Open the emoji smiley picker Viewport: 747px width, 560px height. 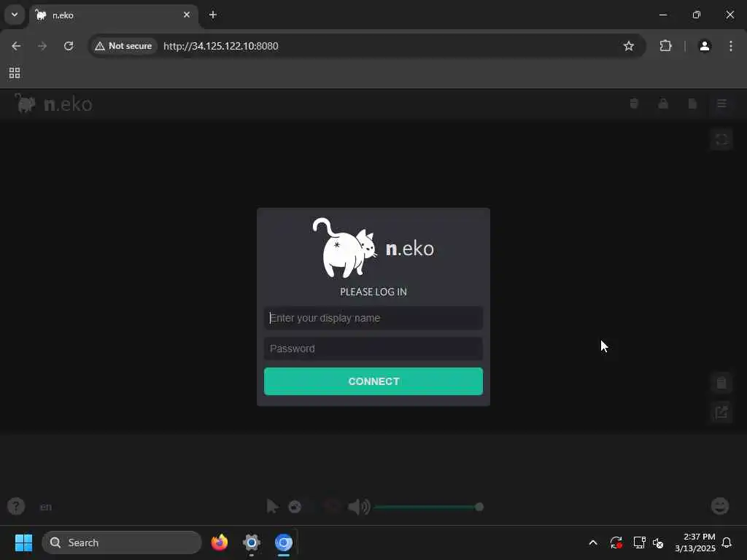[720, 506]
